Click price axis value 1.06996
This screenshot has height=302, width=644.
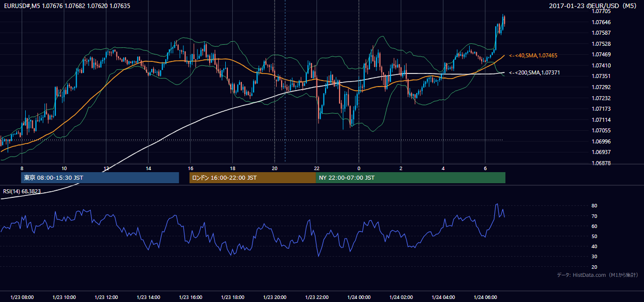pos(601,141)
